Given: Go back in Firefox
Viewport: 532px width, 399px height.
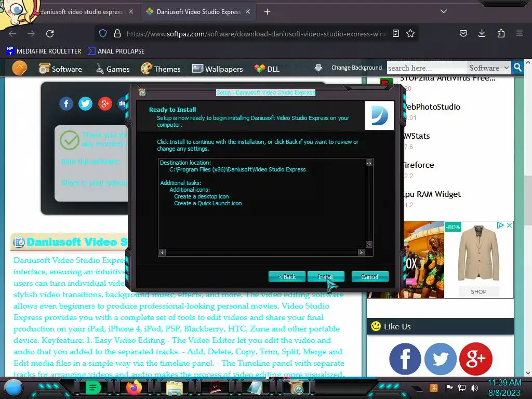Looking at the screenshot, I should [x=12, y=34].
